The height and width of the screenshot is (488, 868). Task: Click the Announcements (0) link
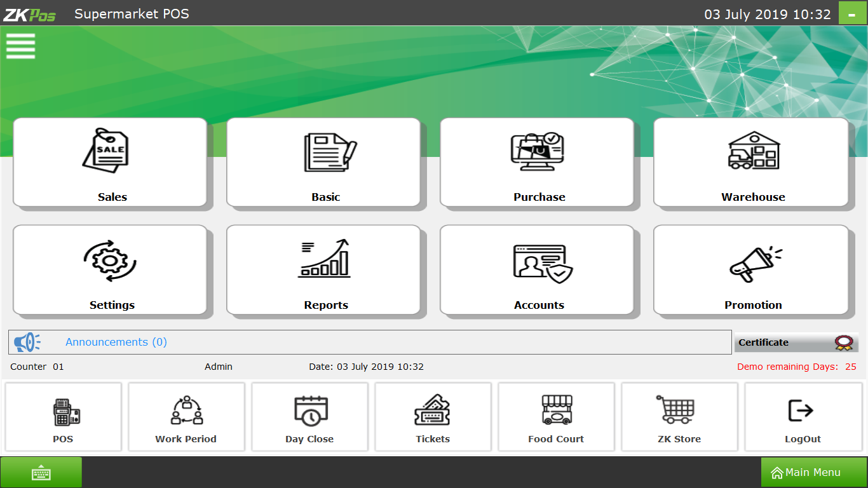(116, 342)
